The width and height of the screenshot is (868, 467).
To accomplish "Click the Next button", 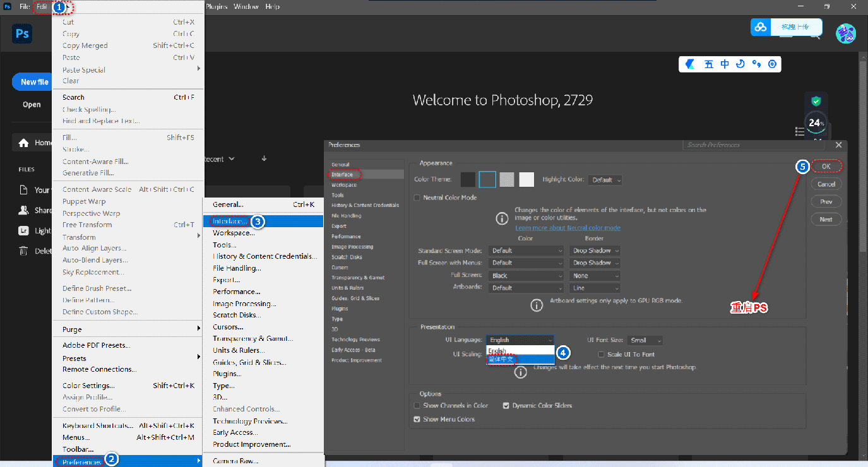I will [x=826, y=220].
